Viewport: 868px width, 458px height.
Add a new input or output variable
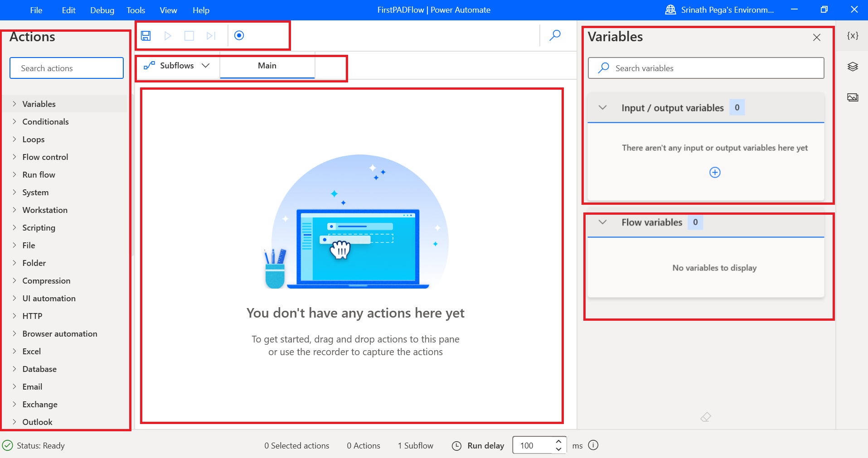click(715, 173)
